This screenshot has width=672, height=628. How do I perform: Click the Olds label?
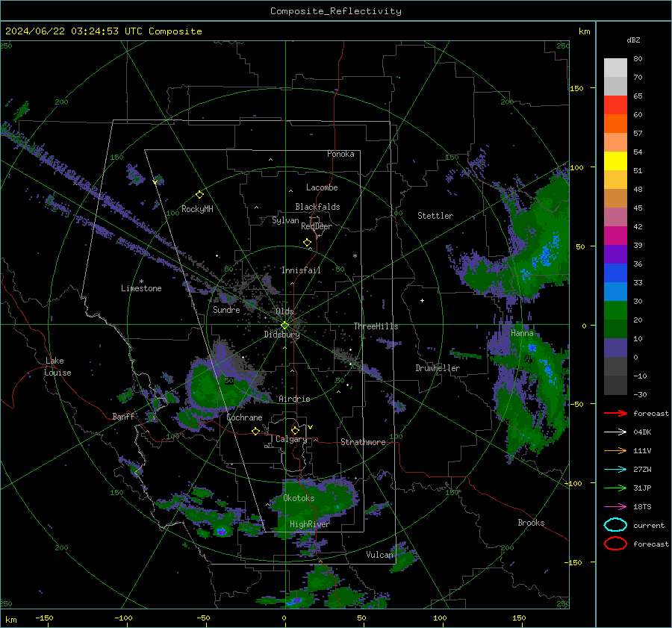pos(284,311)
